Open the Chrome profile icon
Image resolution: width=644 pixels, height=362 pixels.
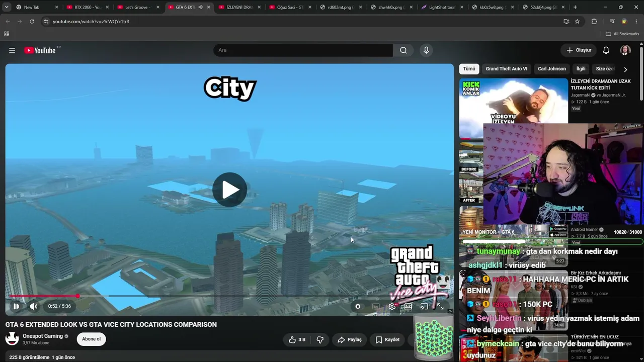(624, 22)
